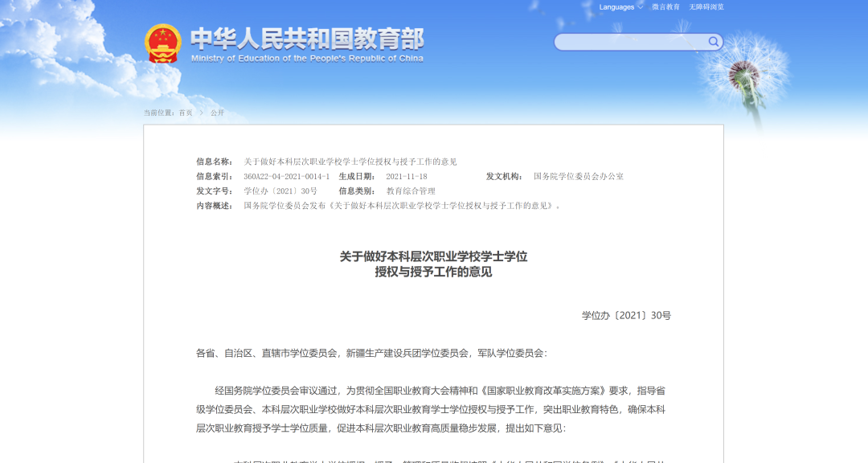Click the salutation line 各省、自治区、直辖市学位委员会

point(371,354)
